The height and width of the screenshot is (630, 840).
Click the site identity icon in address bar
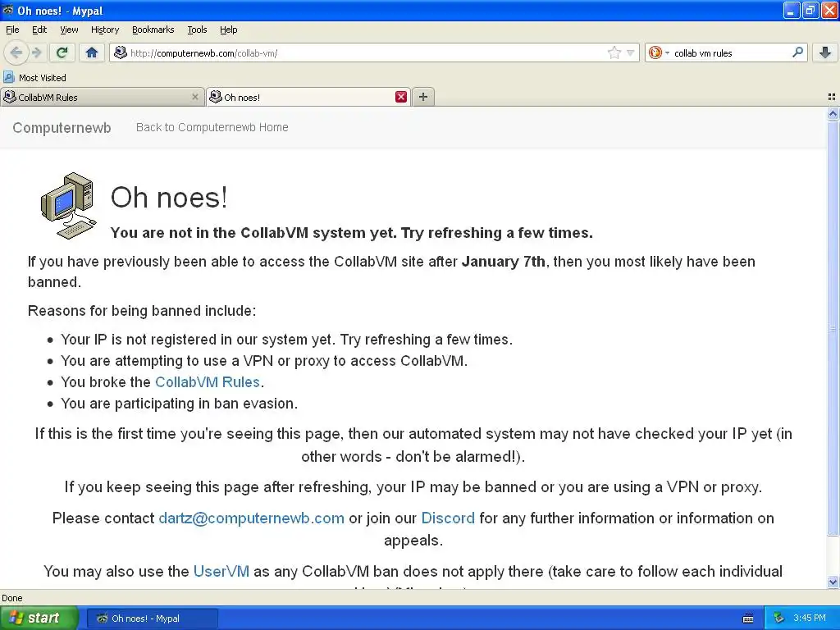(x=121, y=52)
